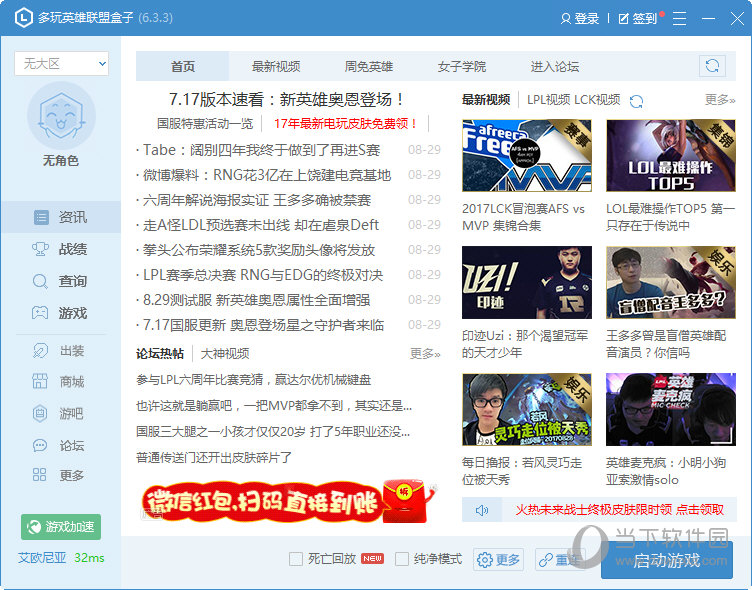Image resolution: width=752 pixels, height=590 pixels.
Task: Open the 7.17版本速看 headline
Action: 286,99
